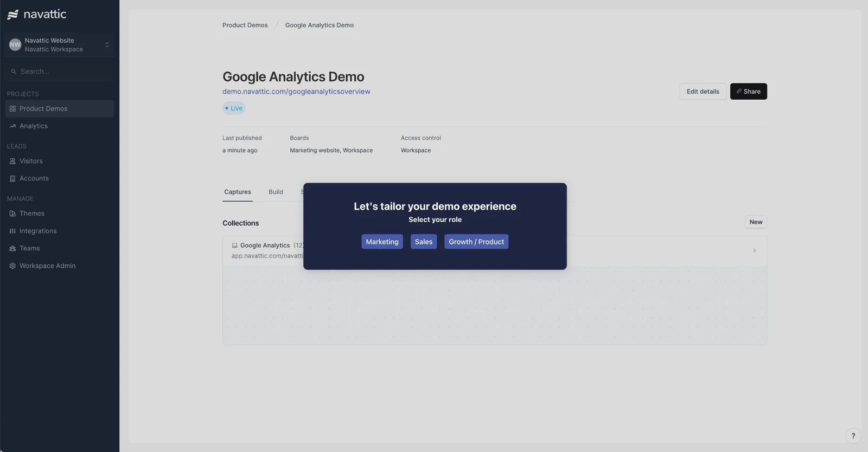Screen dimensions: 868x452
Task: Click the NW workspace avatar
Action: click(x=15, y=45)
